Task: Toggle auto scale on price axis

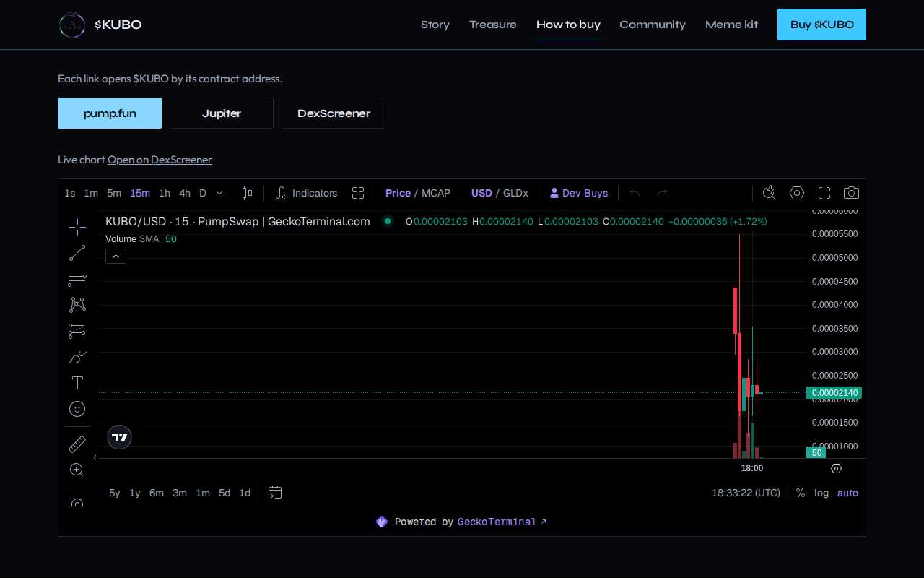Action: point(847,493)
